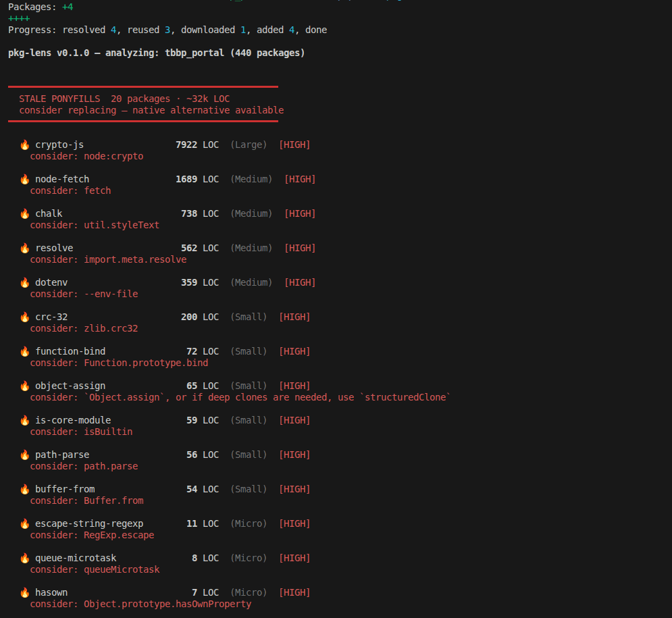Click the 'consider: node:crypto' suggestion
672x618 pixels.
(86, 157)
